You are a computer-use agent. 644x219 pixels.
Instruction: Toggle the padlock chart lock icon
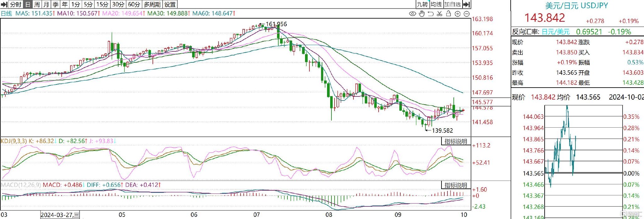(448, 14)
